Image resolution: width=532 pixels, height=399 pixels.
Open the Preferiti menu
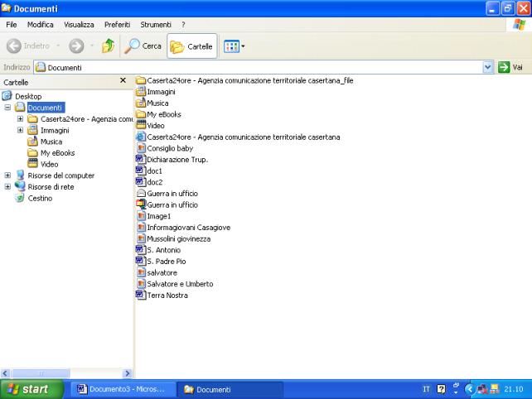(x=117, y=25)
